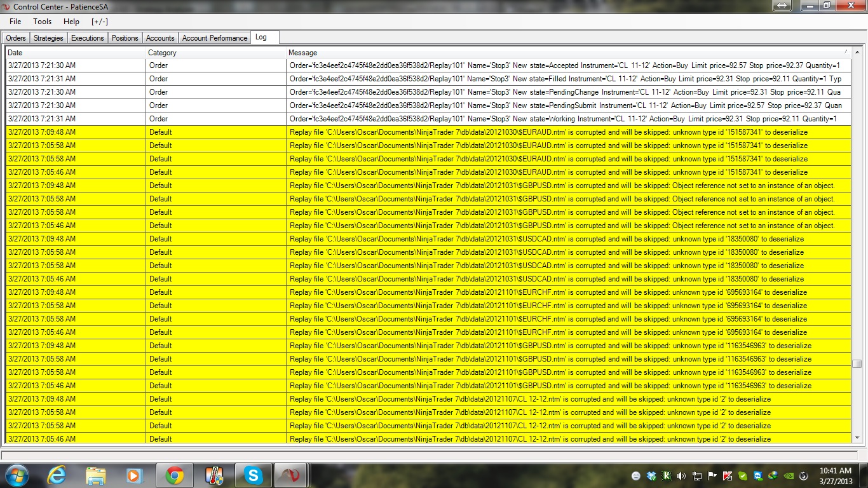Select the order row with state=PendingChange

[x=428, y=92]
